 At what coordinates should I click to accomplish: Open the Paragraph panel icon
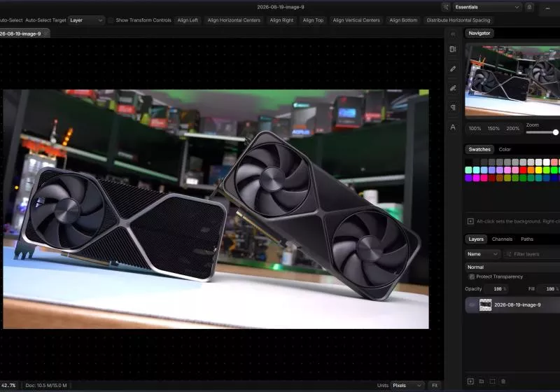pos(453,108)
